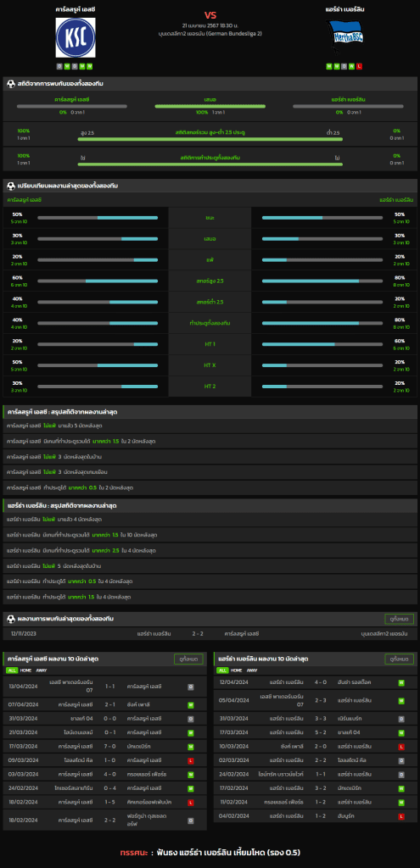The width and height of the screenshot is (420, 868).
Task: Click the HT 1 comparison row label
Action: [x=210, y=344]
